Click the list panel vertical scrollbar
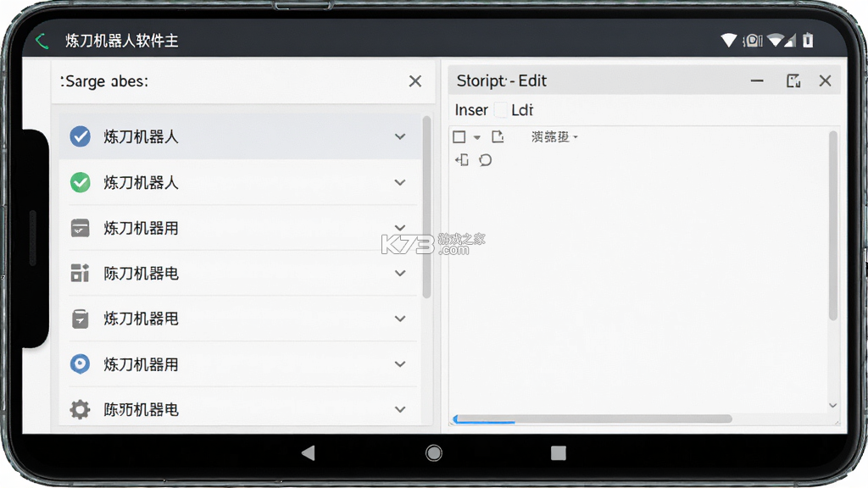868x488 pixels. [426, 207]
